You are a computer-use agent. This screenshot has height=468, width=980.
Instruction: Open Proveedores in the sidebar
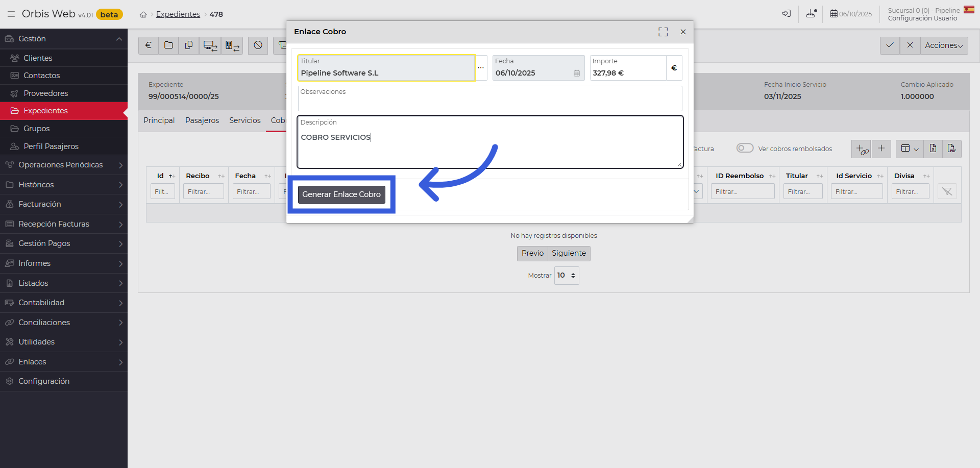tap(64, 93)
